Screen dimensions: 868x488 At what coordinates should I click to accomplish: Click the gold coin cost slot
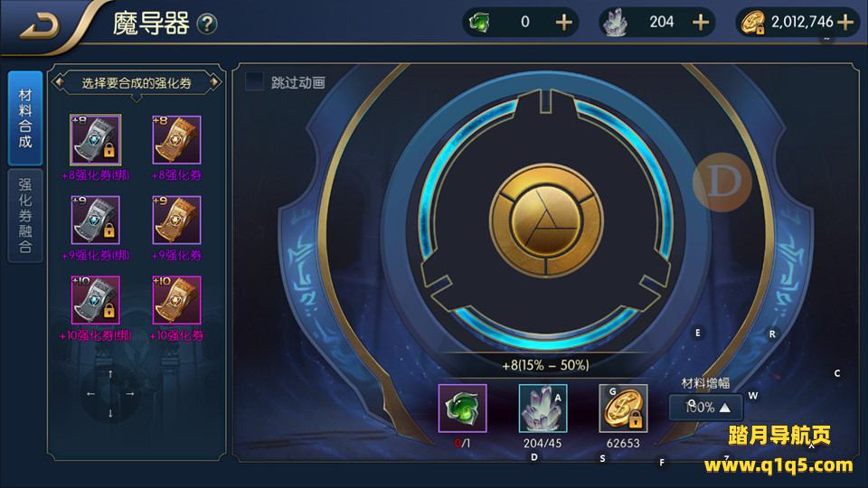(623, 408)
